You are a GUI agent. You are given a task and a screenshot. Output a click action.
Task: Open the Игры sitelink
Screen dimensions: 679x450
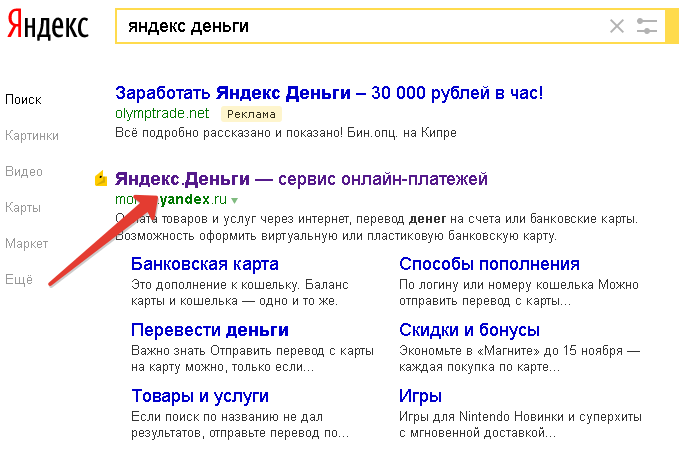[x=420, y=396]
